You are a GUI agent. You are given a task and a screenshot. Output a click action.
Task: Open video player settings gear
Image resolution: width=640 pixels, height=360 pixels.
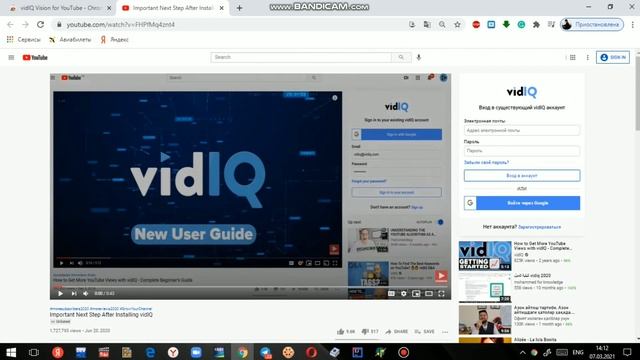pyautogui.click(x=404, y=293)
